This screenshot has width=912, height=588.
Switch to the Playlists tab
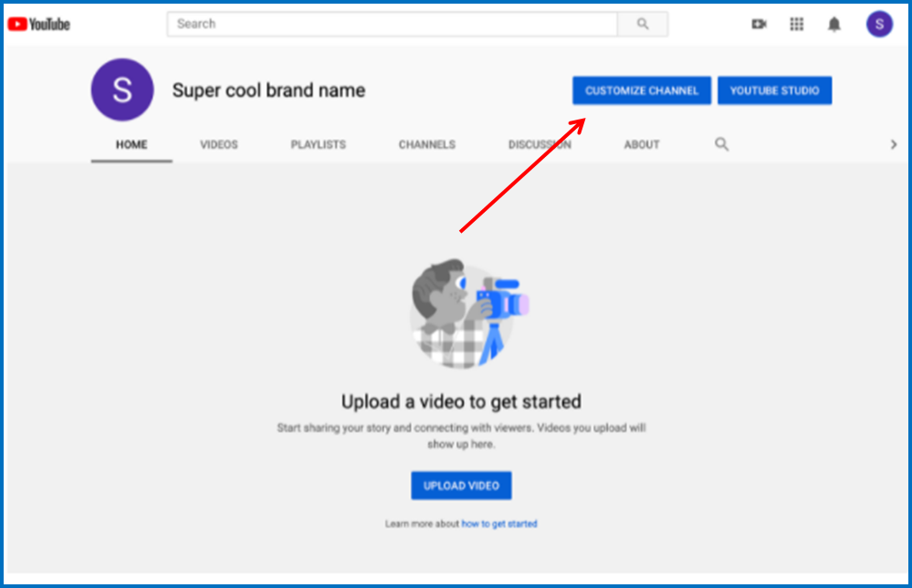(319, 144)
